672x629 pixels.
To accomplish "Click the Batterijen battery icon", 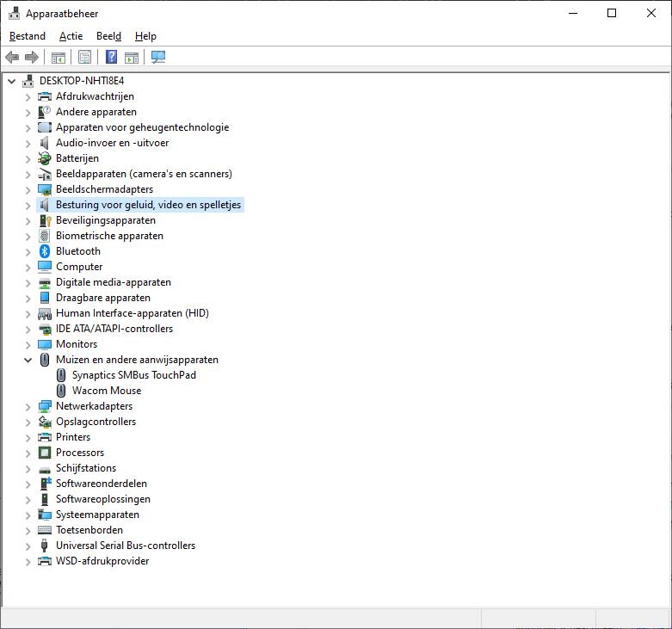I will coord(45,158).
